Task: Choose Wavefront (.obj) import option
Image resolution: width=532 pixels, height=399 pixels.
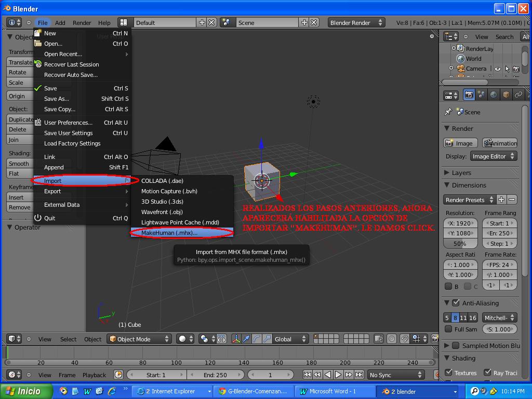Action: click(182, 212)
